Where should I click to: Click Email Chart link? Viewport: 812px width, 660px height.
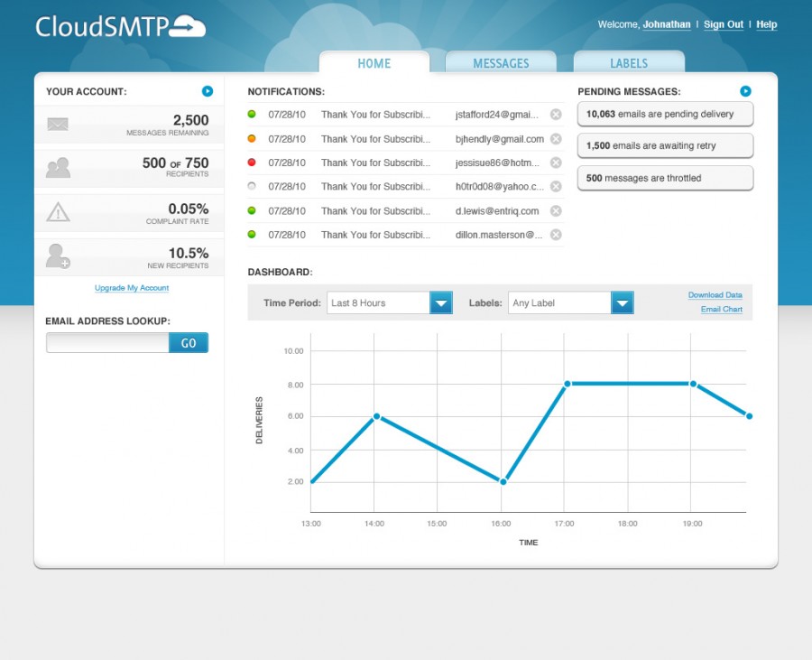(722, 310)
